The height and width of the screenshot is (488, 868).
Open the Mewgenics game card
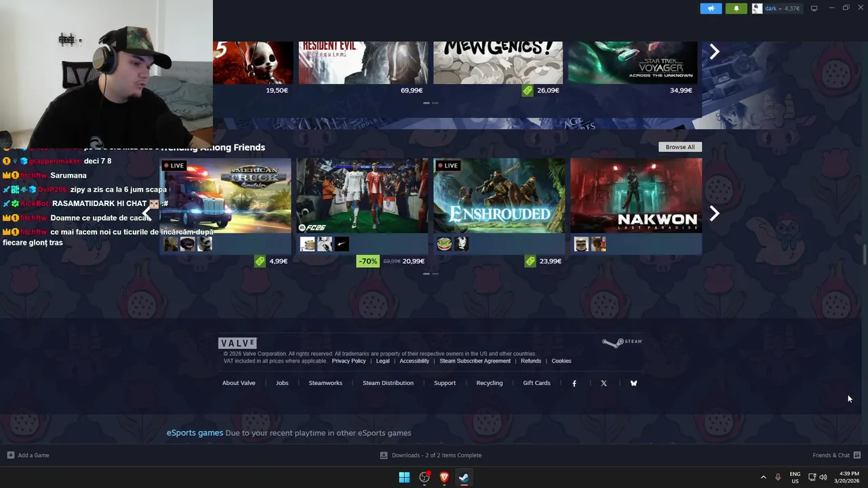click(498, 62)
